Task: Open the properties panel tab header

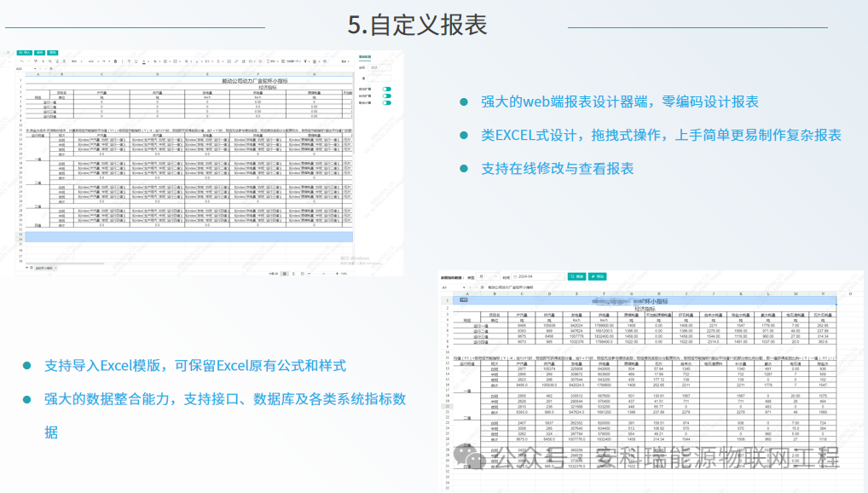Action: click(365, 56)
